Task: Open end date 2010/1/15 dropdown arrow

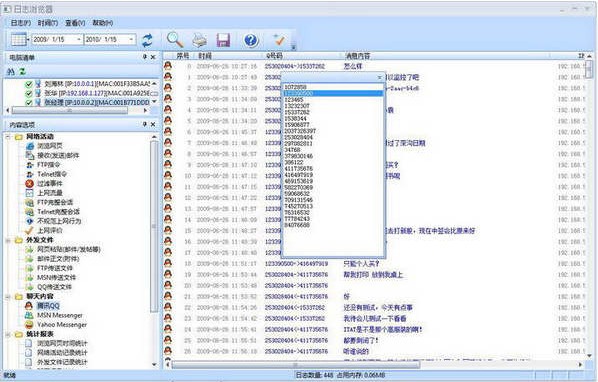Action: (131, 39)
